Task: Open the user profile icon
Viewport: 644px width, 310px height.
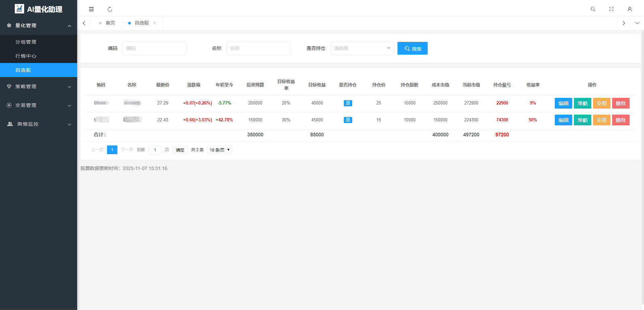Action: point(630,9)
